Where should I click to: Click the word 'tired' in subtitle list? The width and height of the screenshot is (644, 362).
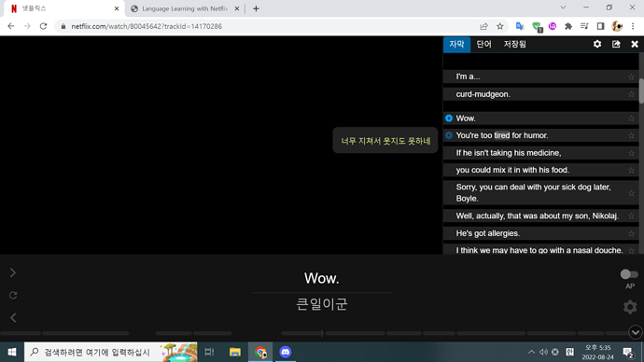(x=501, y=135)
